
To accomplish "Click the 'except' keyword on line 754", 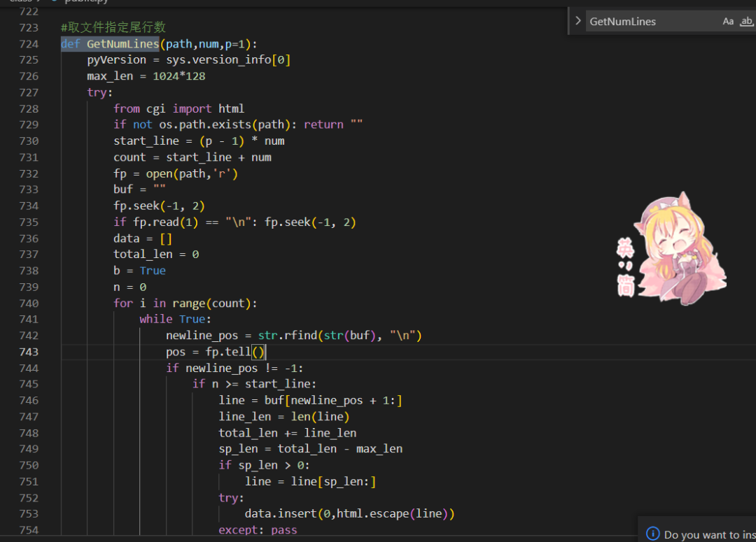I will tap(238, 530).
